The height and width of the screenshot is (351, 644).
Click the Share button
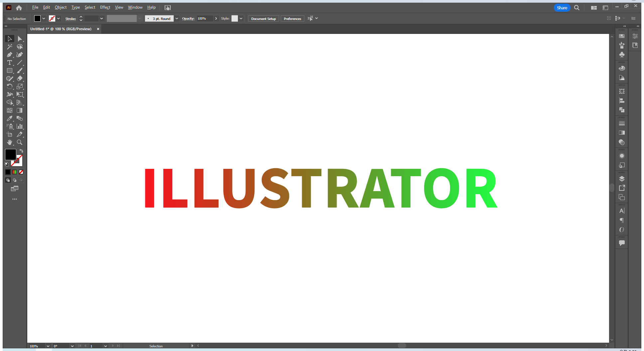562,8
